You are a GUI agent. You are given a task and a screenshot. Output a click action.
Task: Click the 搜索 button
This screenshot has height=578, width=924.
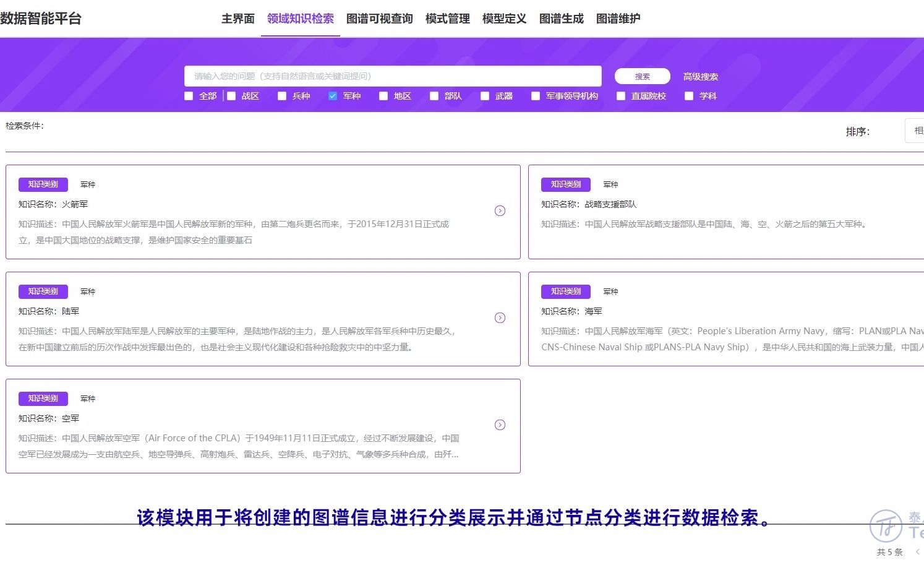point(643,76)
